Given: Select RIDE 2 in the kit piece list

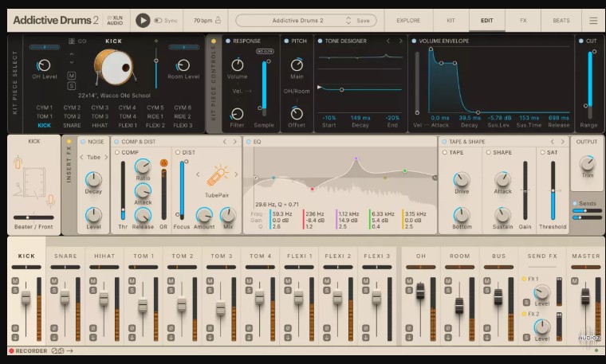Looking at the screenshot, I should [x=183, y=116].
